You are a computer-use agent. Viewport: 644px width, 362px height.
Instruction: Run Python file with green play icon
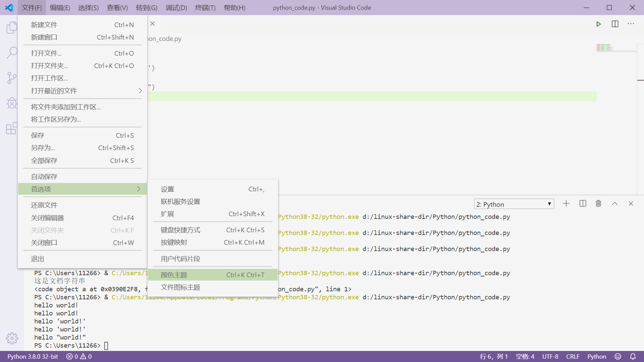[598, 24]
